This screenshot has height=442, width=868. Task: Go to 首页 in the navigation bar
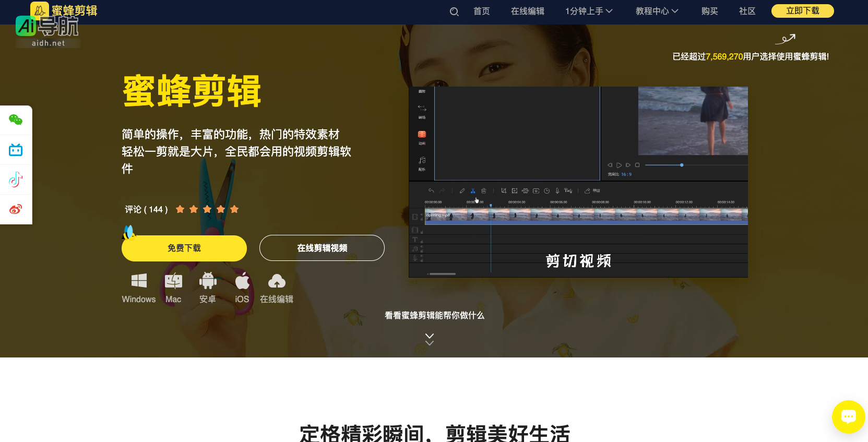[x=481, y=11]
